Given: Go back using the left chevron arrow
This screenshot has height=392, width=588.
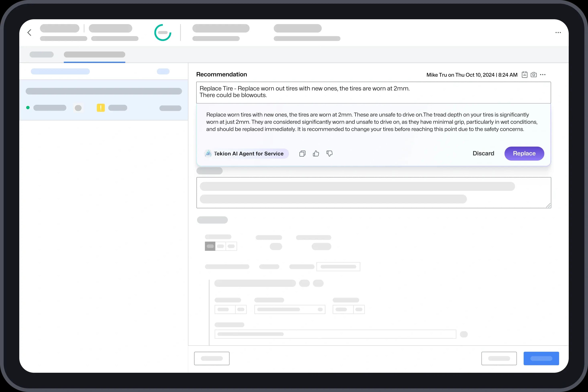Looking at the screenshot, I should point(29,33).
